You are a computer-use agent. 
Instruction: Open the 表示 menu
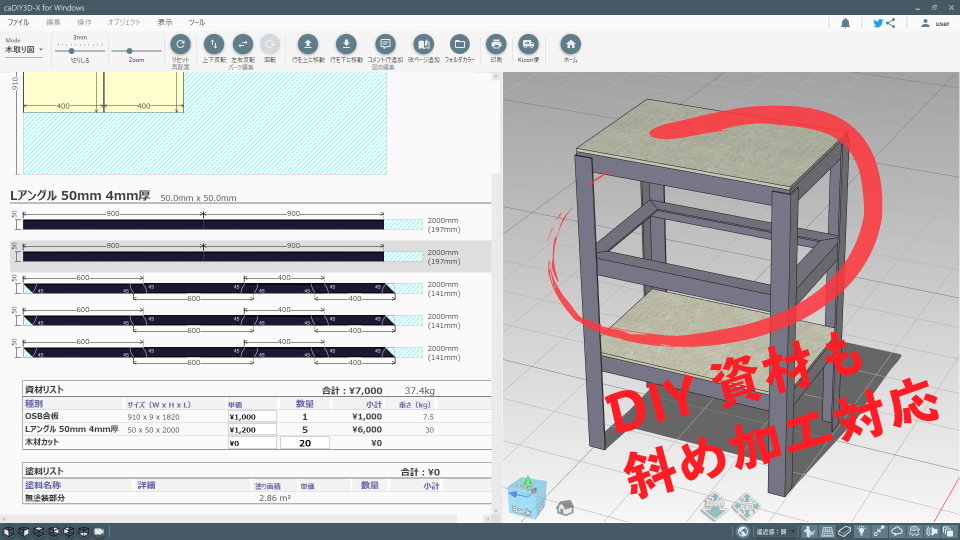pos(165,22)
